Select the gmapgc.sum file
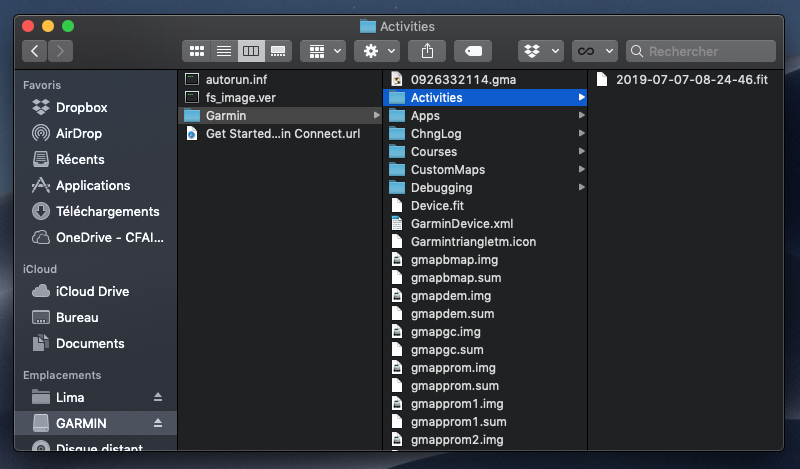 pyautogui.click(x=485, y=350)
